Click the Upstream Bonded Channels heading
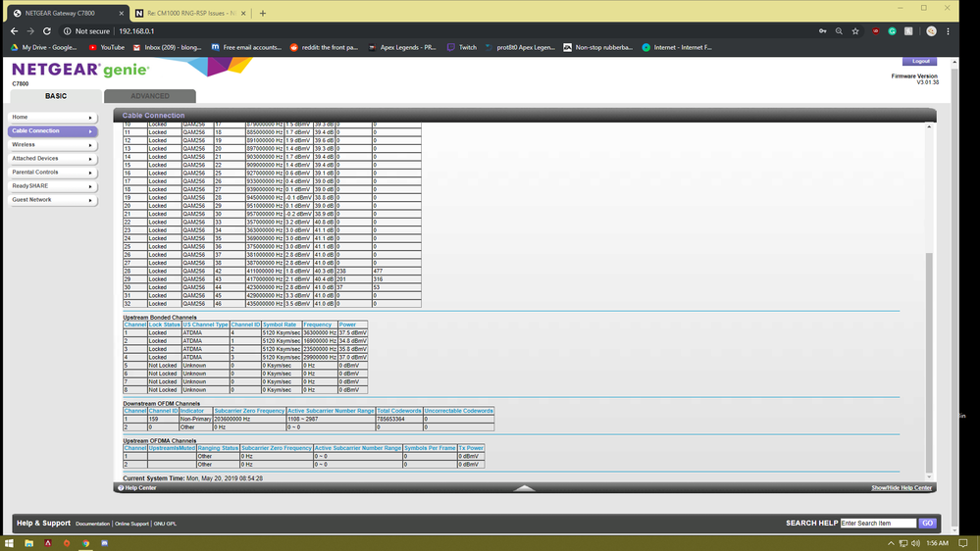The width and height of the screenshot is (980, 551). pyautogui.click(x=159, y=318)
